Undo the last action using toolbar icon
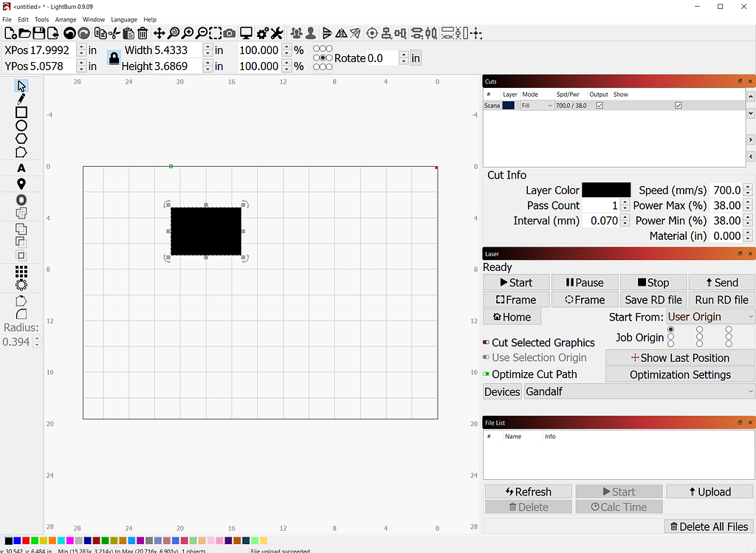This screenshot has width=756, height=553. (x=71, y=33)
